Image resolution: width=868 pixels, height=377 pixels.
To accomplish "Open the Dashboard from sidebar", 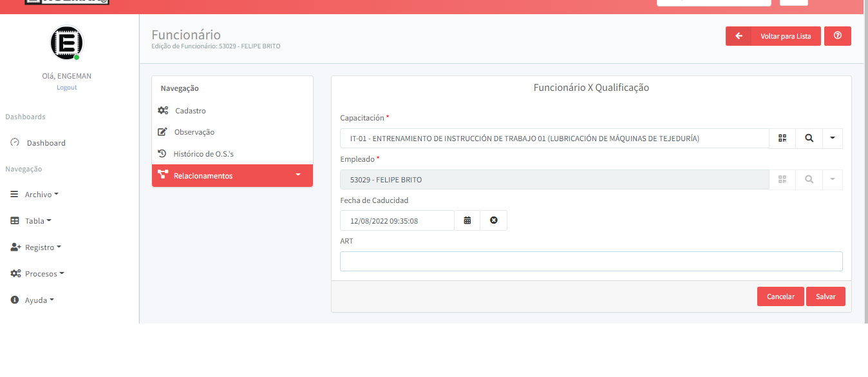I will (46, 143).
